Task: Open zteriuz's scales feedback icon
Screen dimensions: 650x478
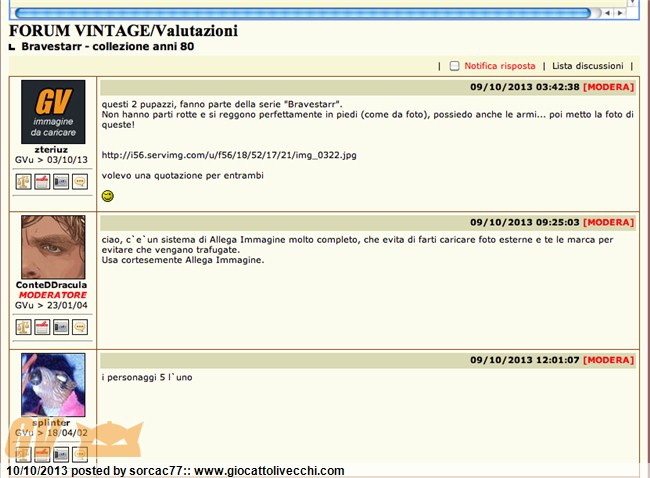Action: pos(23,182)
